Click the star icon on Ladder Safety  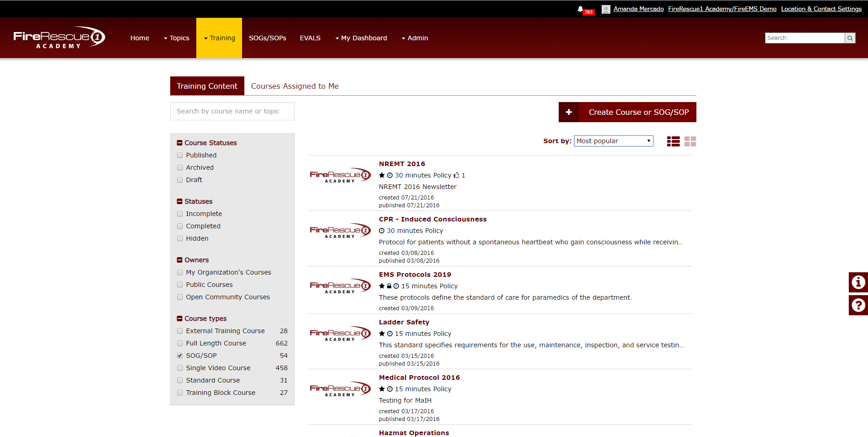(x=382, y=334)
